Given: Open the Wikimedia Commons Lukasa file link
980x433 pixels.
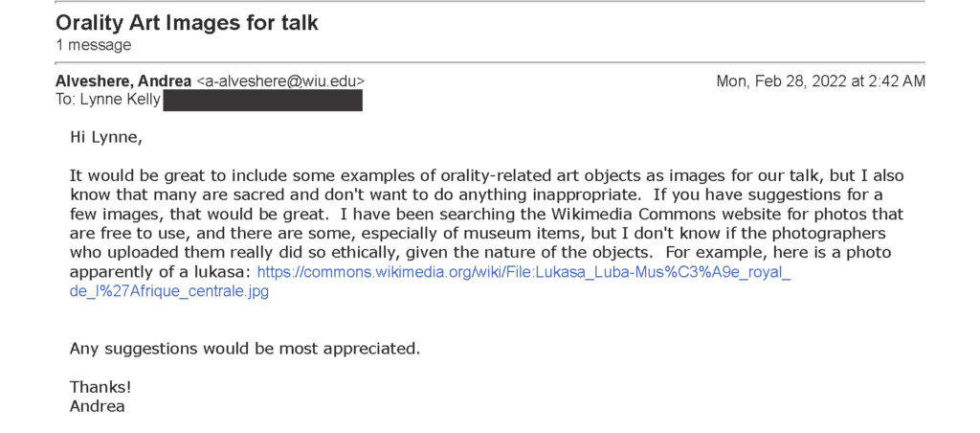Looking at the screenshot, I should click(x=523, y=272).
